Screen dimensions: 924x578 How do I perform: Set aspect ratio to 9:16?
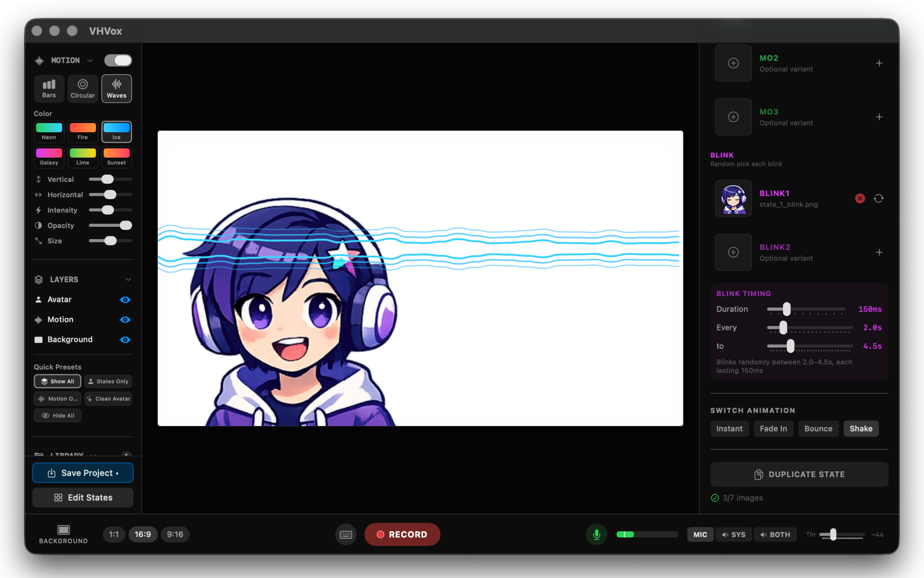tap(175, 534)
